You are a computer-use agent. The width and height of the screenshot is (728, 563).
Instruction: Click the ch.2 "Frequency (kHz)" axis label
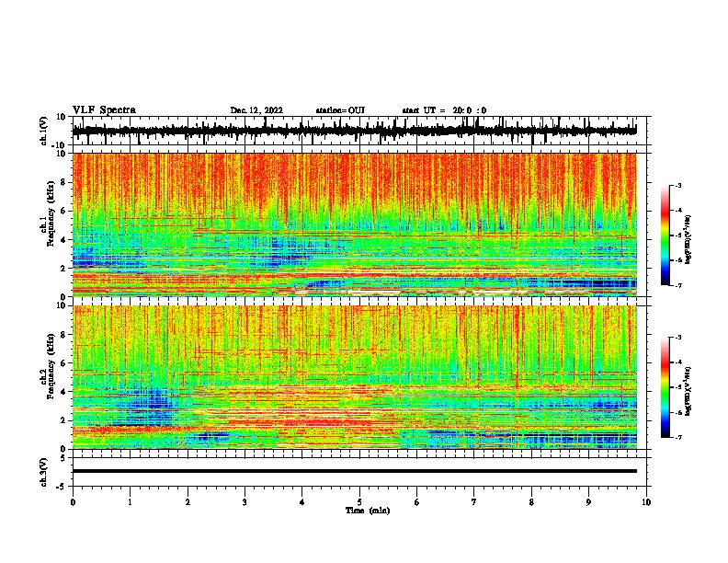tap(51, 366)
